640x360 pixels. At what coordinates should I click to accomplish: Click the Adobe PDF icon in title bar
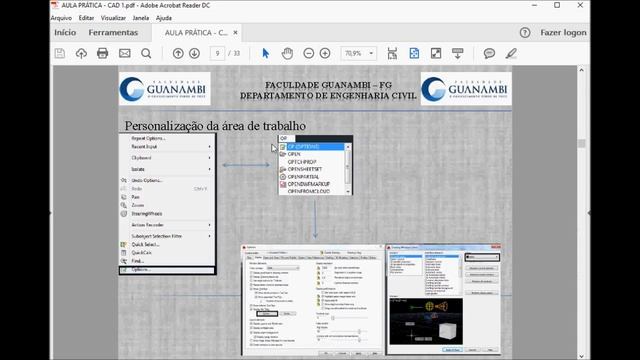[55, 5]
